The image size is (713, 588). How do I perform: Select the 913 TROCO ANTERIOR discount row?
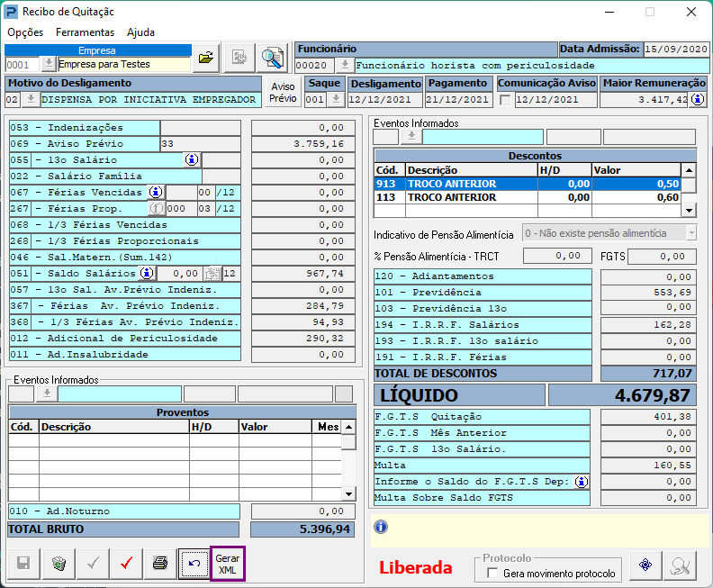pos(528,184)
